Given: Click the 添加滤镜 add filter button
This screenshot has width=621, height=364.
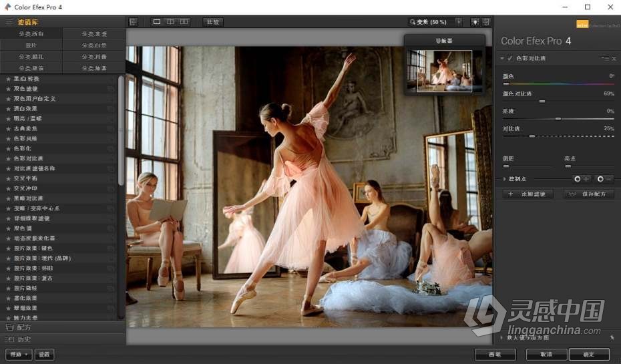Looking at the screenshot, I should tap(528, 194).
